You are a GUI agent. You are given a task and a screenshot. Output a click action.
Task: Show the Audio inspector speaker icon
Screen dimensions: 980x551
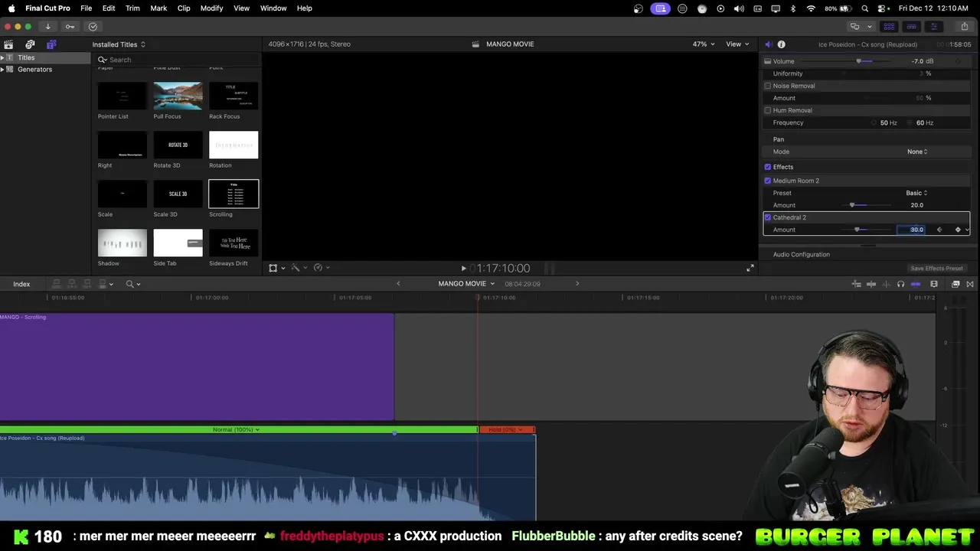click(x=768, y=44)
